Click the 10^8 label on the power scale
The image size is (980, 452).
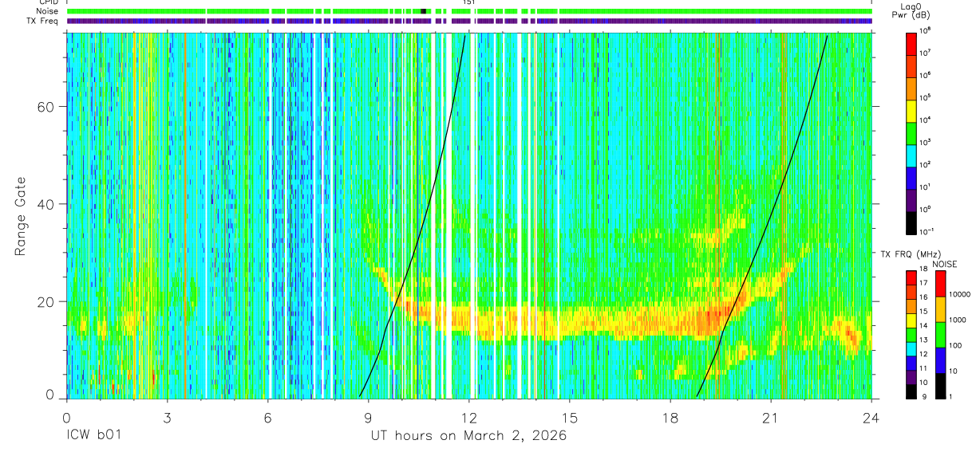[x=925, y=29]
